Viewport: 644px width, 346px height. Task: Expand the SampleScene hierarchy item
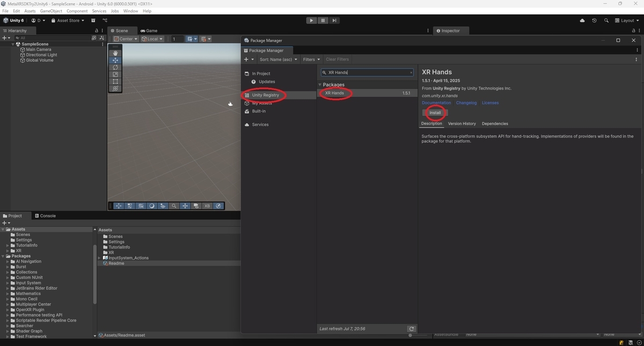[x=12, y=44]
